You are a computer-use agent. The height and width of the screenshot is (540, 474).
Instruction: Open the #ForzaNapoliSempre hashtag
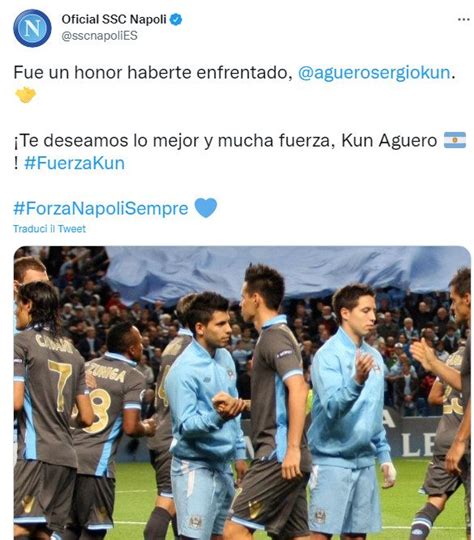101,208
